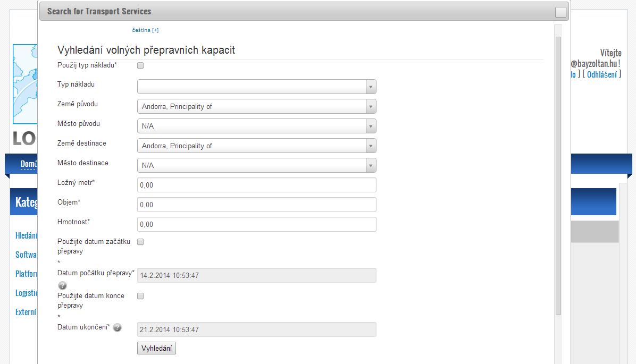Select the Hledání category in sidebar

click(x=27, y=235)
